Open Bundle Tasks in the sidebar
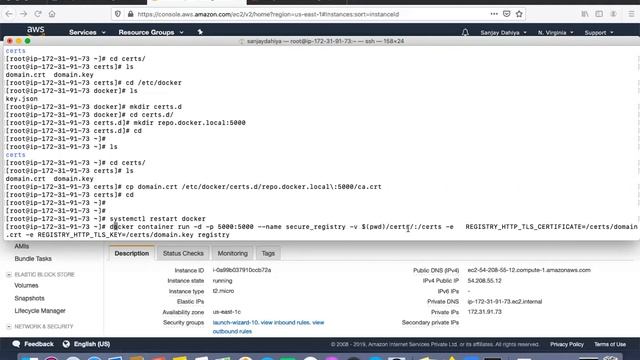640x360 pixels. coord(33,259)
